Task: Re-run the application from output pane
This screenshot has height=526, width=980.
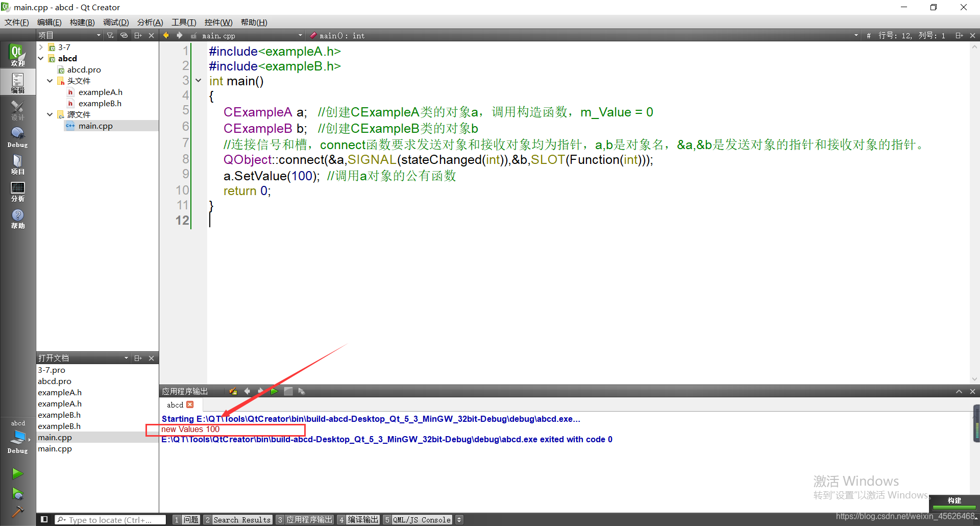Action: pos(274,391)
